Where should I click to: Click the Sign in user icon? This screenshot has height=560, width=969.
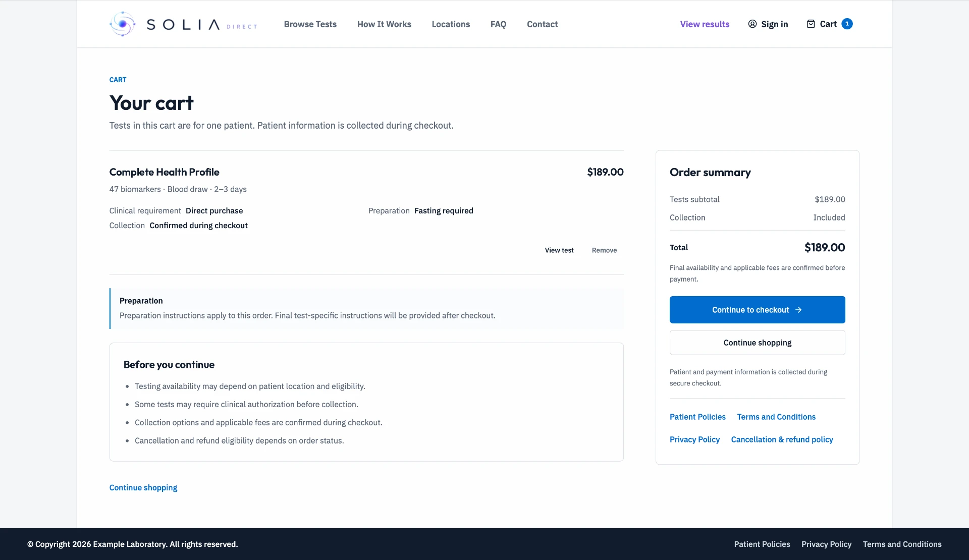(752, 24)
